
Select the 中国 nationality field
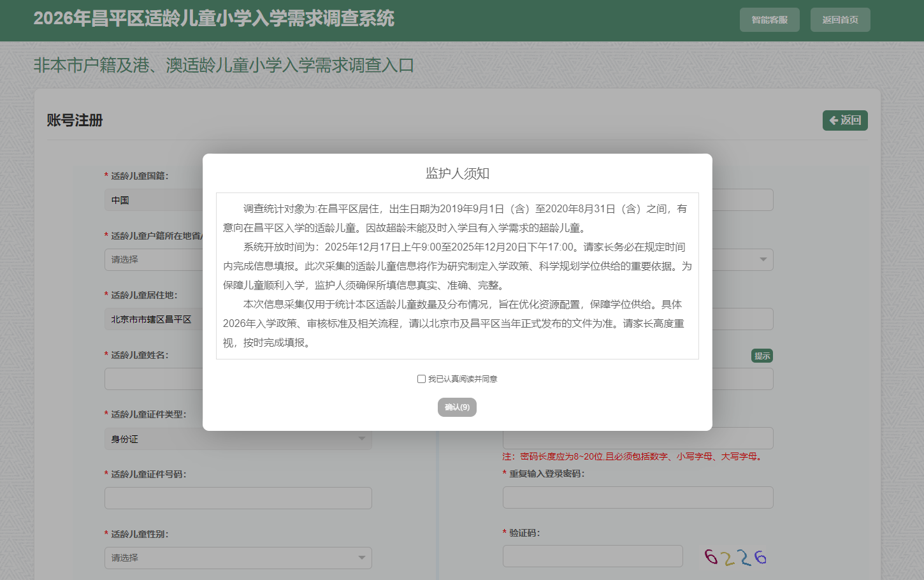(153, 200)
